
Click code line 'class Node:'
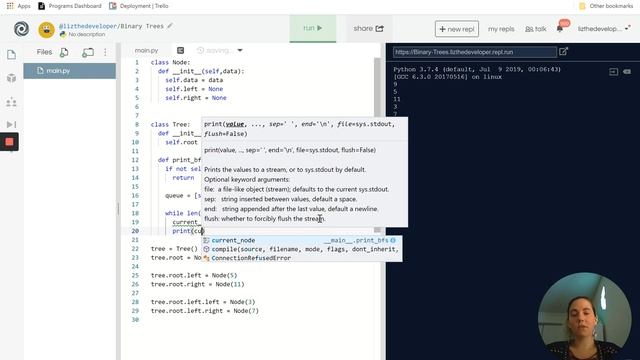coord(170,62)
